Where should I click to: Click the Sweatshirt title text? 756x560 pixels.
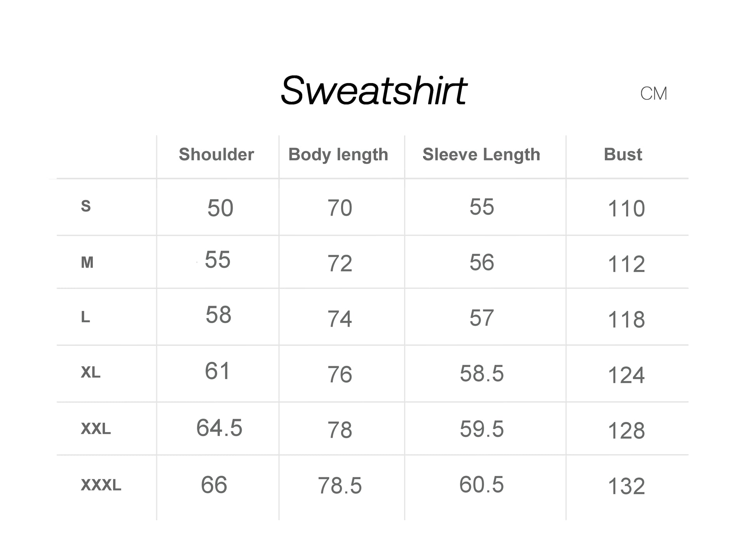[x=374, y=91]
